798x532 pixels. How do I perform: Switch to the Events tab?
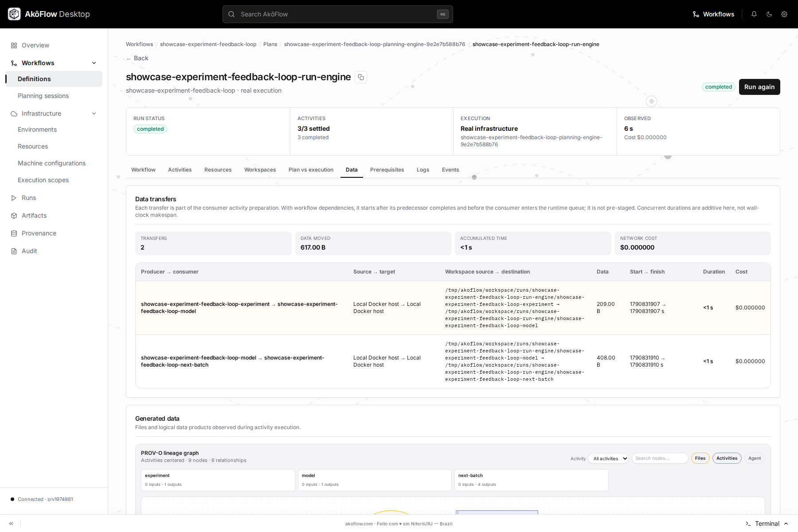(x=450, y=170)
